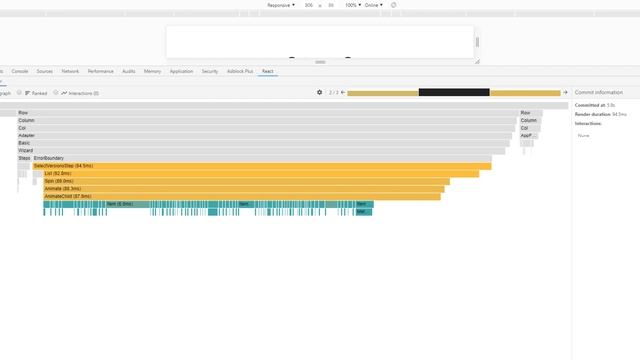This screenshot has width=640, height=360.
Task: Select the Animate (88.3ms) flame bar
Action: (x=244, y=189)
